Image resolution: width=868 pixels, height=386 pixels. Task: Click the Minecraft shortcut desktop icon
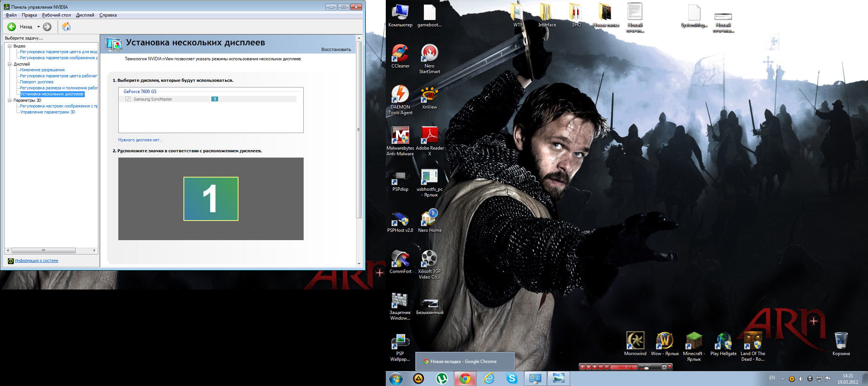694,346
